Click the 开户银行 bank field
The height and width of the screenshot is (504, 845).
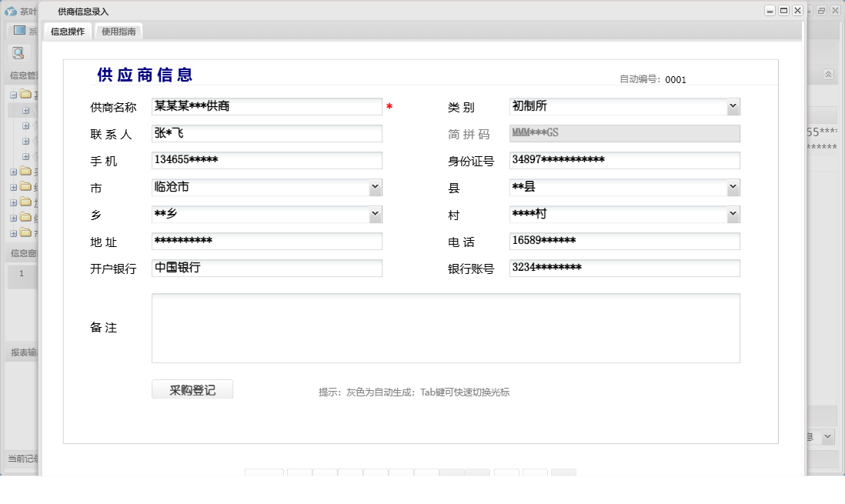pyautogui.click(x=266, y=268)
